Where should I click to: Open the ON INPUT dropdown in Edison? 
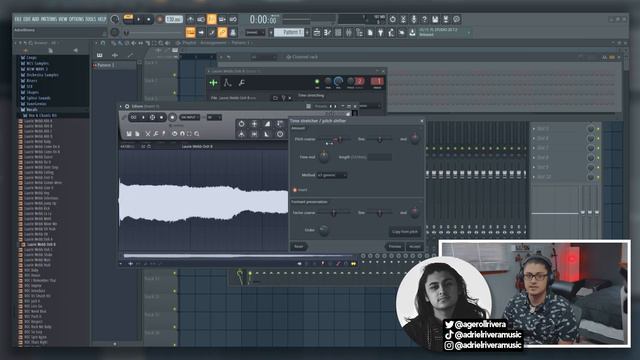tap(190, 118)
